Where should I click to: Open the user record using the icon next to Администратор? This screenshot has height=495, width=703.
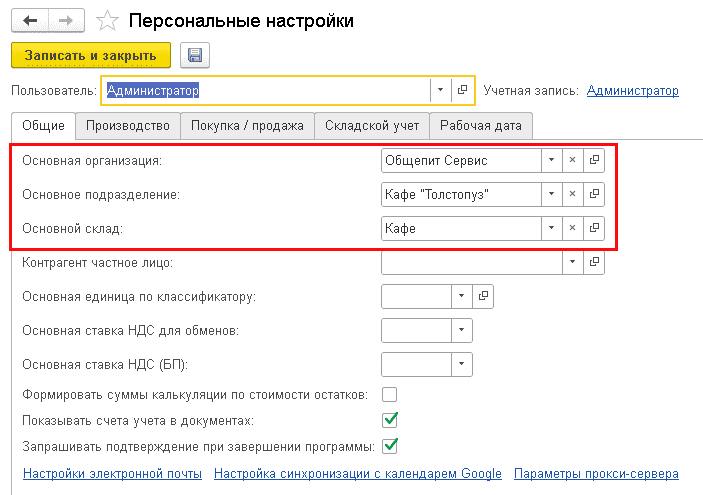463,90
